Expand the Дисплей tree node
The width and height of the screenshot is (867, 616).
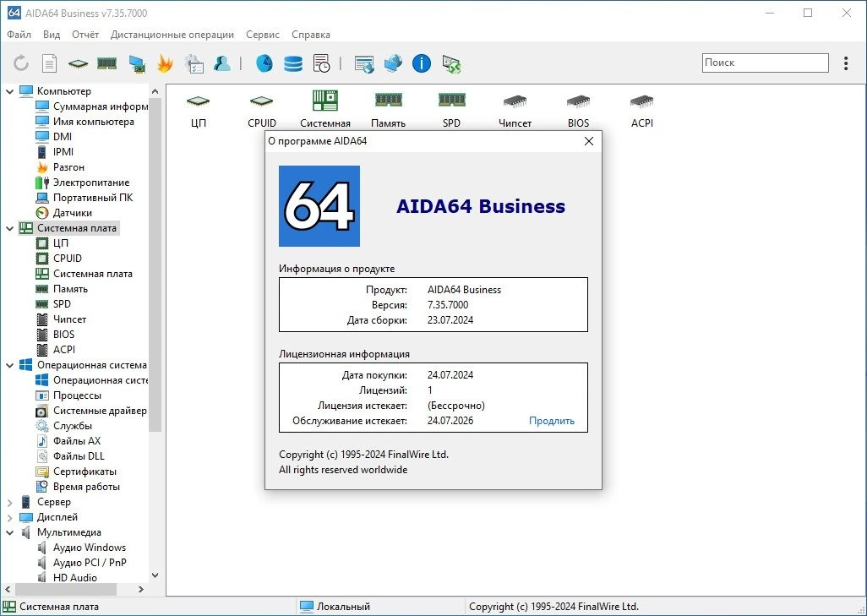[9, 517]
